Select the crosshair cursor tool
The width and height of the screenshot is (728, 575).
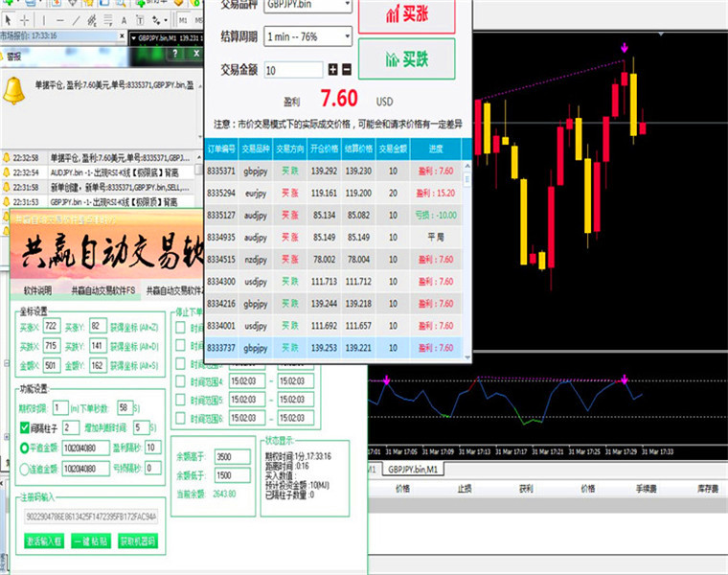[x=25, y=20]
